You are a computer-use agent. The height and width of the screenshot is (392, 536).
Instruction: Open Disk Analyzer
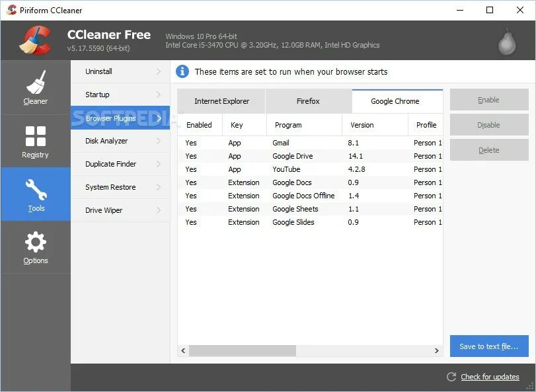point(120,141)
